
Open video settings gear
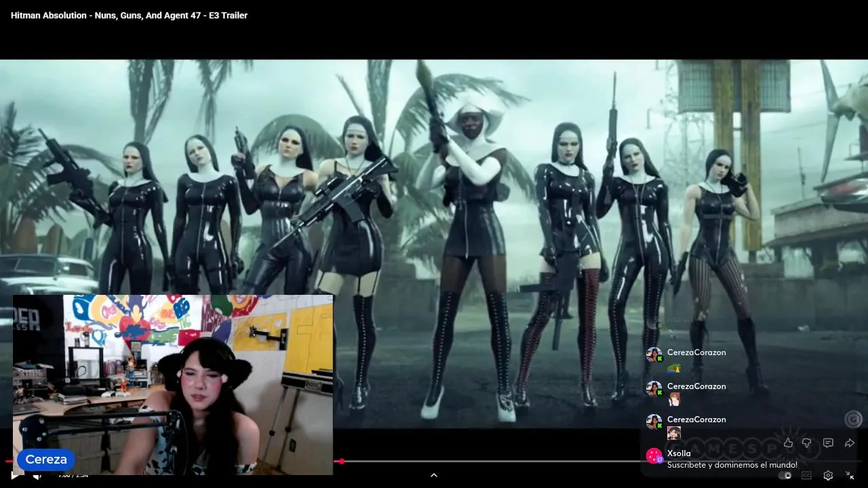coord(828,475)
